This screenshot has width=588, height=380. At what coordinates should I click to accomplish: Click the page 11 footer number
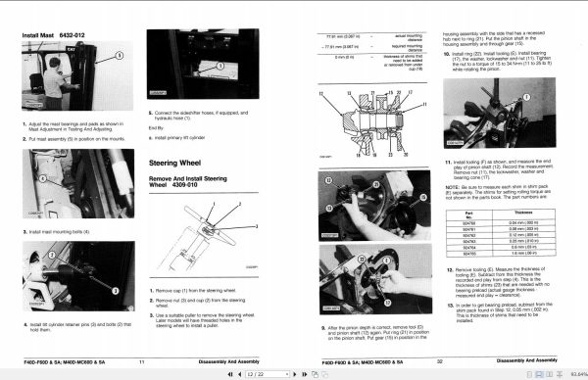coord(142,362)
